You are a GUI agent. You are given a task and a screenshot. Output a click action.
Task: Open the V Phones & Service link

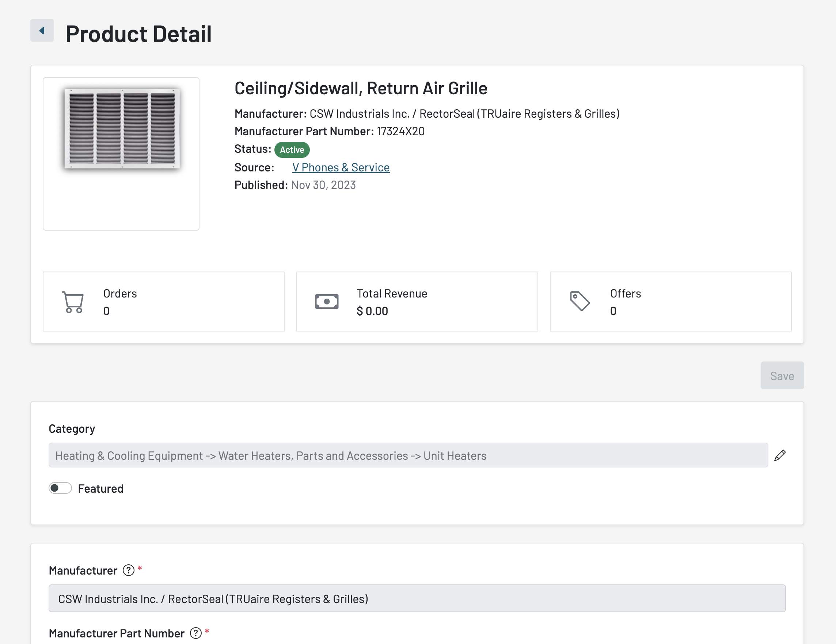click(341, 167)
